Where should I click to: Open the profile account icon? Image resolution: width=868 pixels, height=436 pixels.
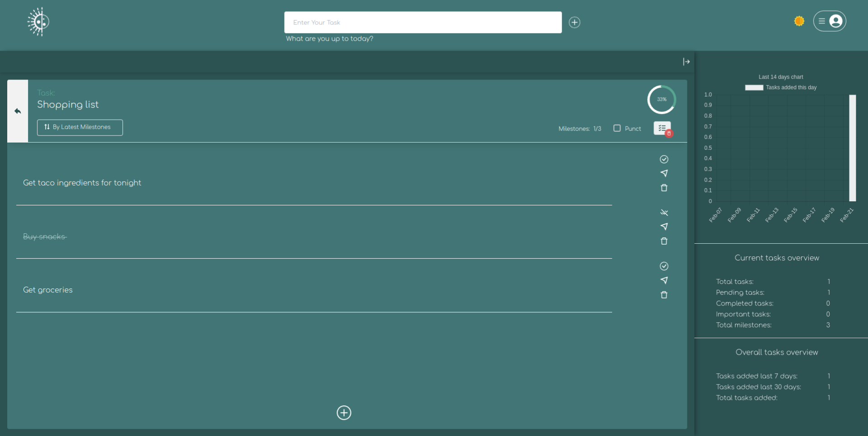[x=836, y=21]
